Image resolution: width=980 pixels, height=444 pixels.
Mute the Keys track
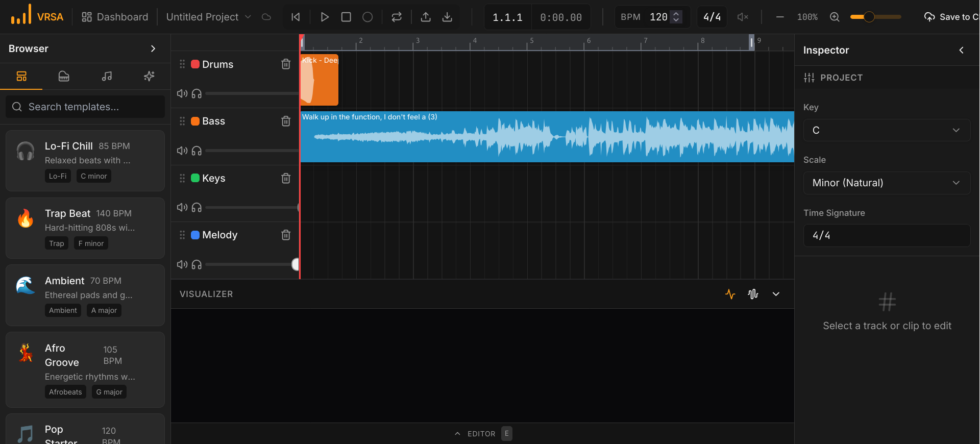point(182,207)
